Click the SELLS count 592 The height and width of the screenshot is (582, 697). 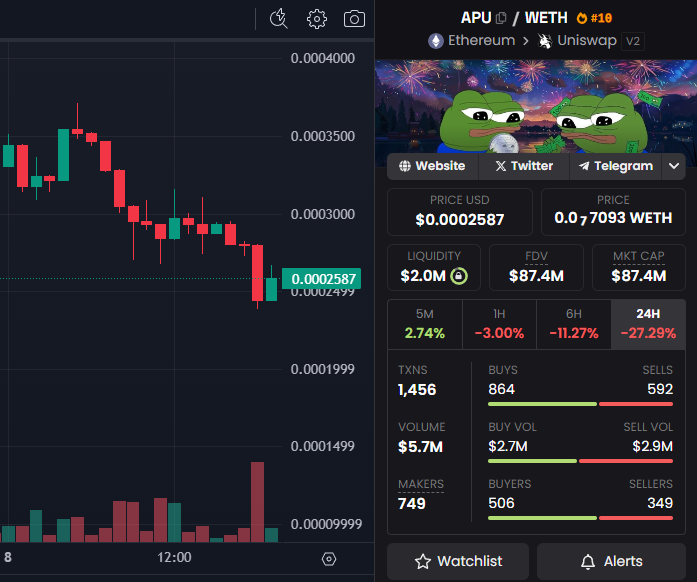pos(660,389)
